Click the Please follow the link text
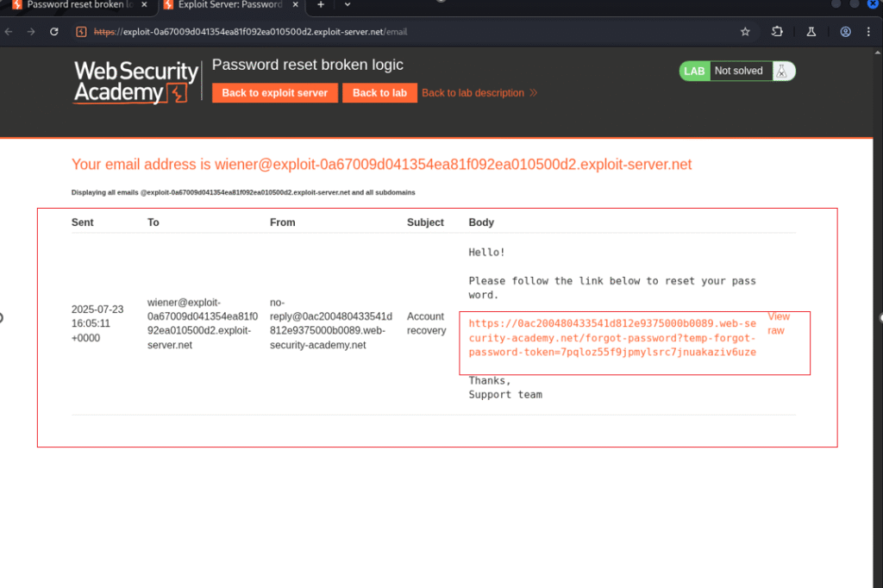This screenshot has width=883, height=588. (612, 288)
